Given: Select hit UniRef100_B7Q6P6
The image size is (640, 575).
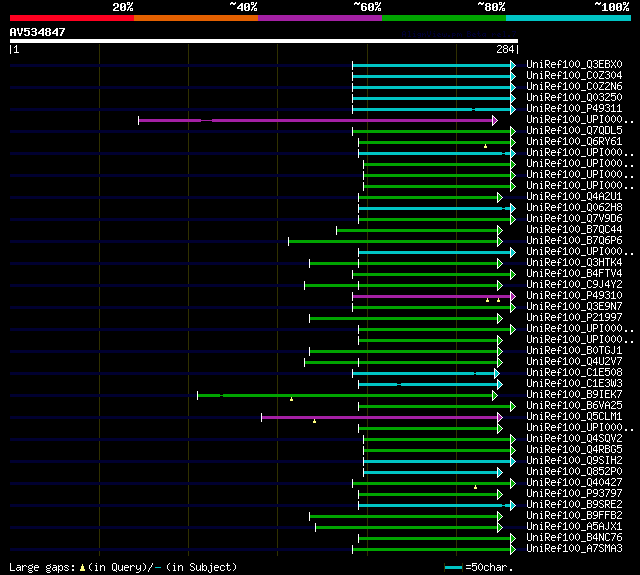Looking at the screenshot, I should (574, 241).
